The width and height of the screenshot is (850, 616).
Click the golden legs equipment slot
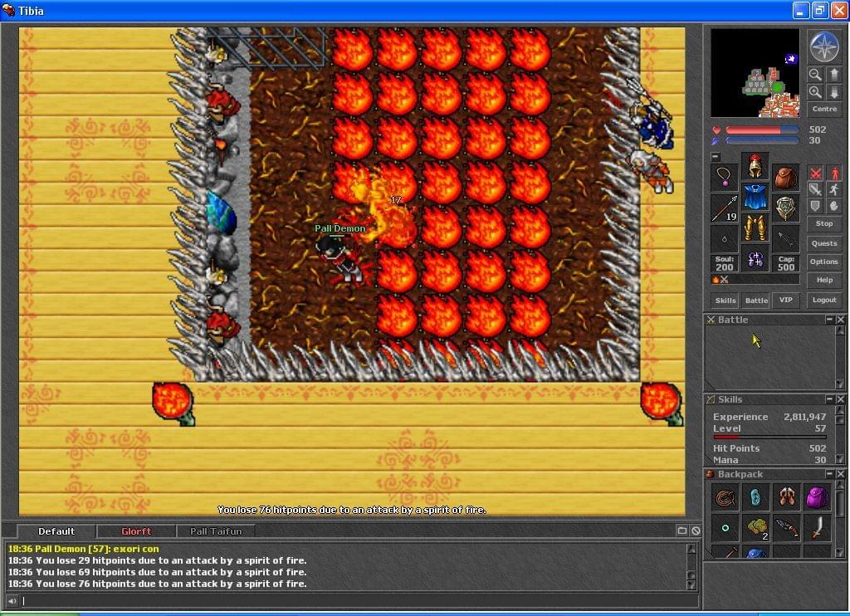pyautogui.click(x=755, y=227)
